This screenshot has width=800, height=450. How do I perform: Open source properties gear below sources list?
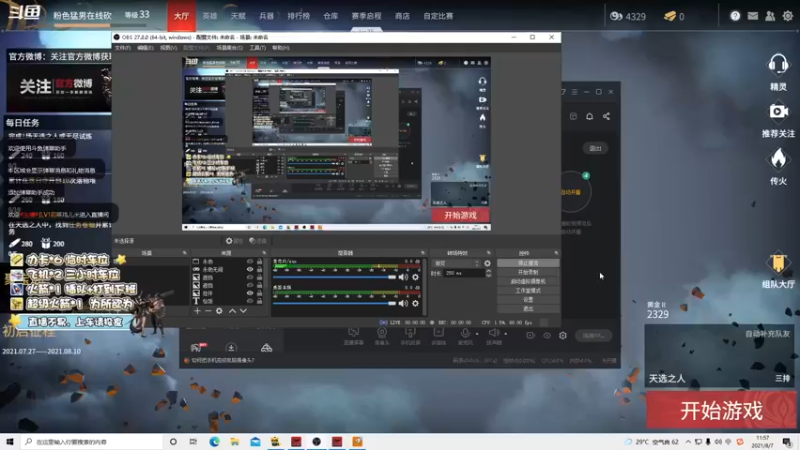(219, 311)
